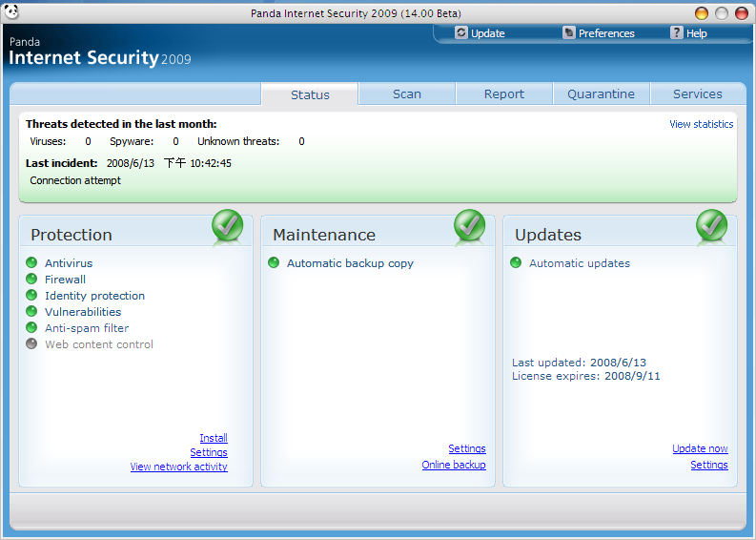
Task: Click green dot beside Automatic backup copy
Action: tap(274, 262)
